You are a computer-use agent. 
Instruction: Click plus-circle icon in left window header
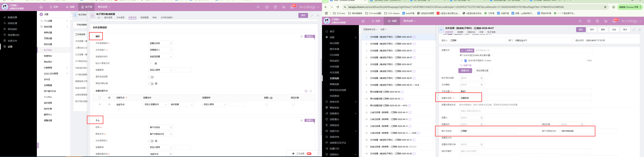267,7
